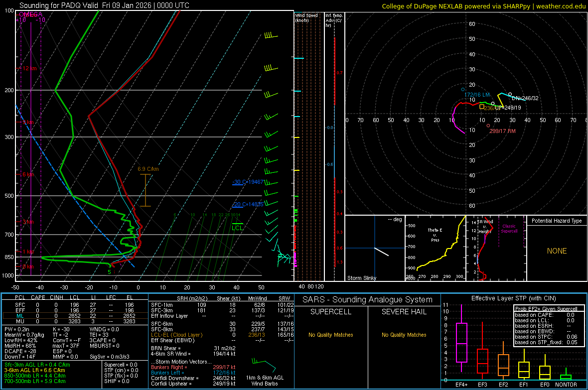The height and width of the screenshot is (390, 588).
Task: Click the Supercell = 0.0 composite value
Action: pos(121,365)
